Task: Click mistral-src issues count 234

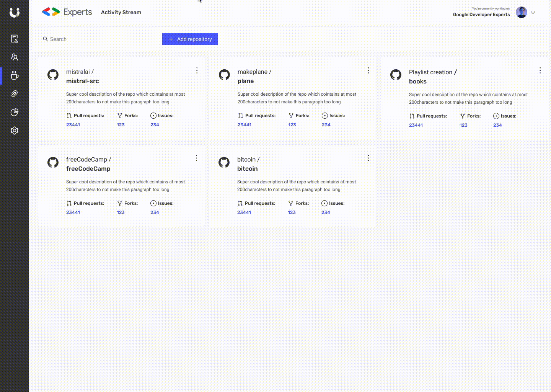Action: tap(155, 125)
